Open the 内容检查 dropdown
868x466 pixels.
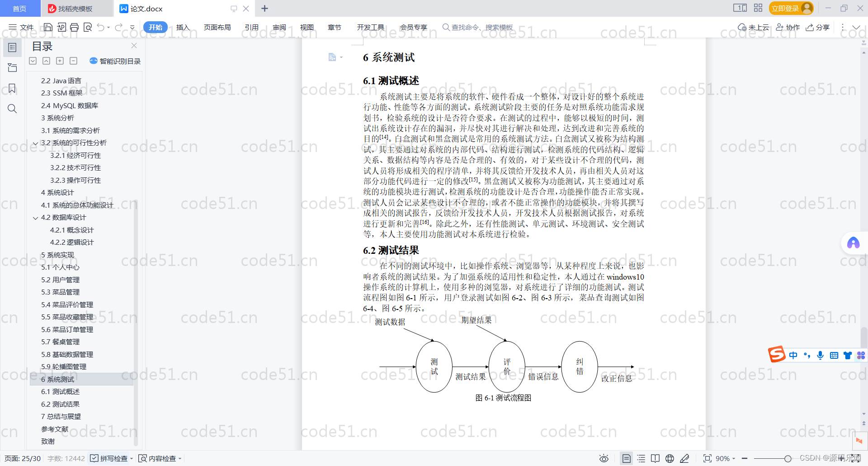[180, 459]
